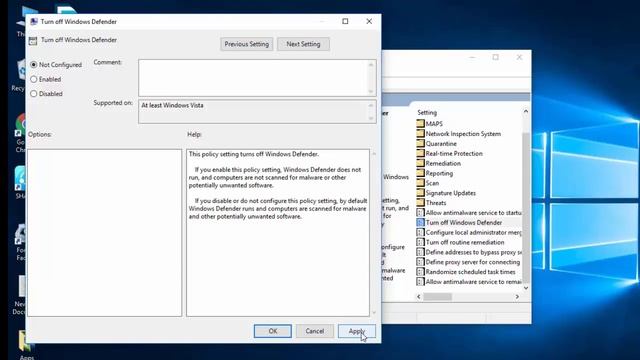Image resolution: width=640 pixels, height=360 pixels.
Task: Click the Comment box scroll down arrow
Action: [371, 91]
